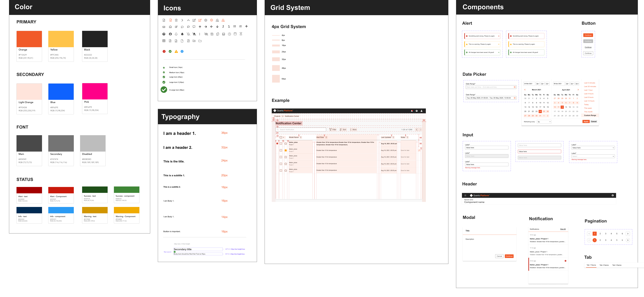
Task: Expand the 'Select' dropdown with warning message
Action: (x=593, y=156)
